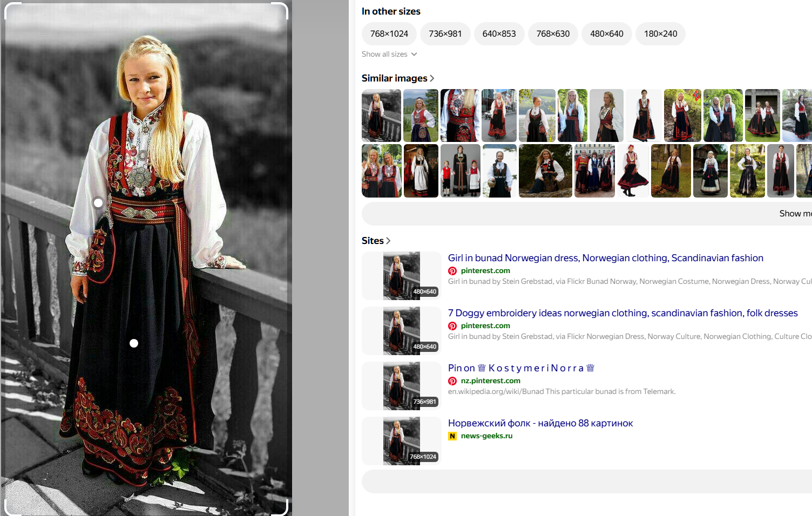This screenshot has width=812, height=516.
Task: Visit the news-geeks.ru domain link
Action: point(487,436)
